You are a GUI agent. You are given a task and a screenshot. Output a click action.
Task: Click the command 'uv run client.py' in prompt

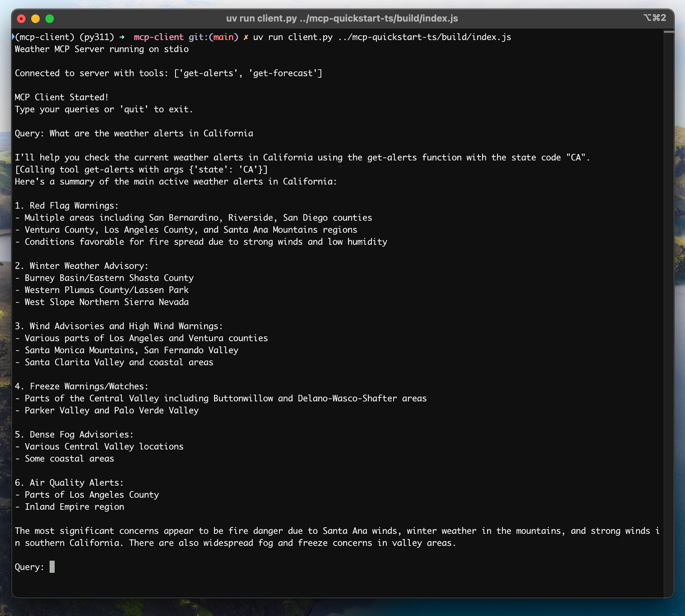[292, 37]
